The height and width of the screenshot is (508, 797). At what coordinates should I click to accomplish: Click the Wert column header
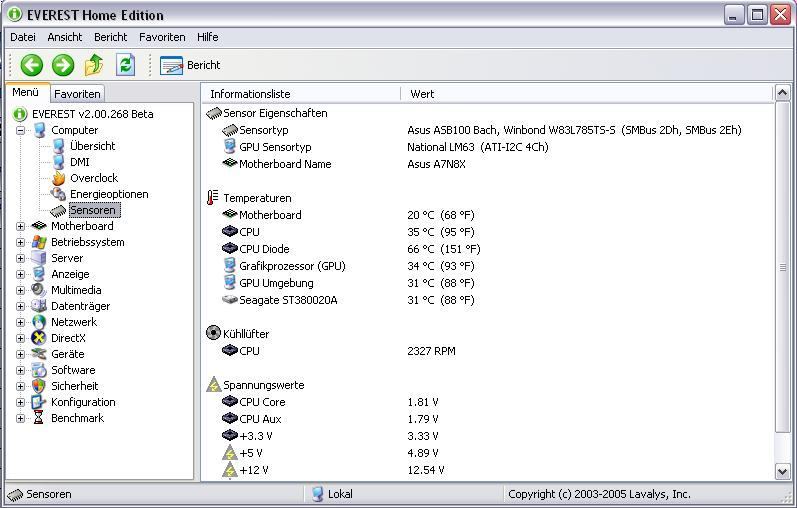(x=587, y=94)
